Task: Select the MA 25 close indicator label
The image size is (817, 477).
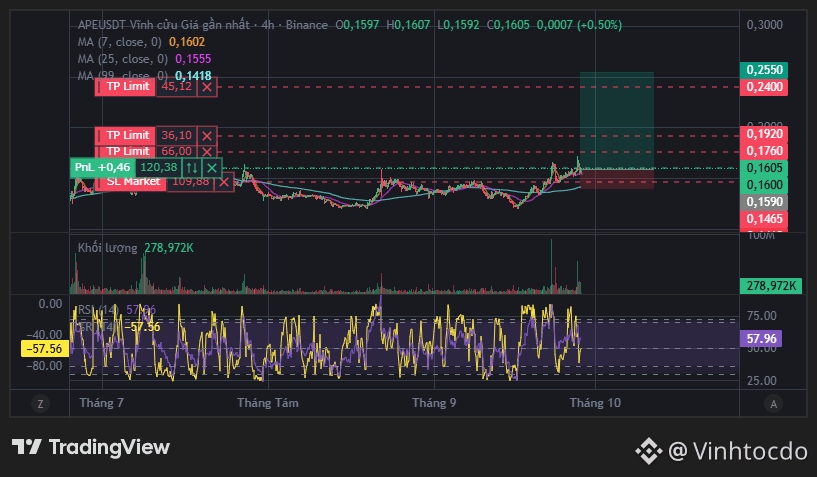Action: pos(122,59)
